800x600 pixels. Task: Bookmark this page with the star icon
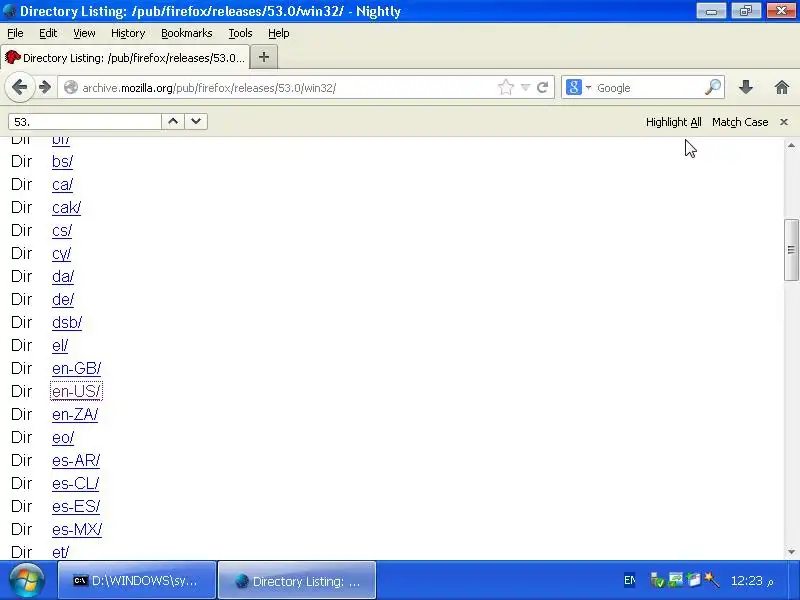click(x=506, y=88)
